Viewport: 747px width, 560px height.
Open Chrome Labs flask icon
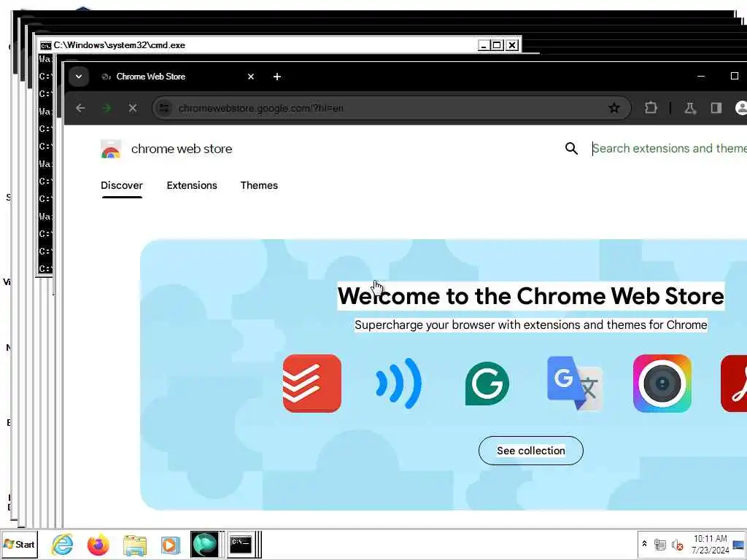pos(690,108)
